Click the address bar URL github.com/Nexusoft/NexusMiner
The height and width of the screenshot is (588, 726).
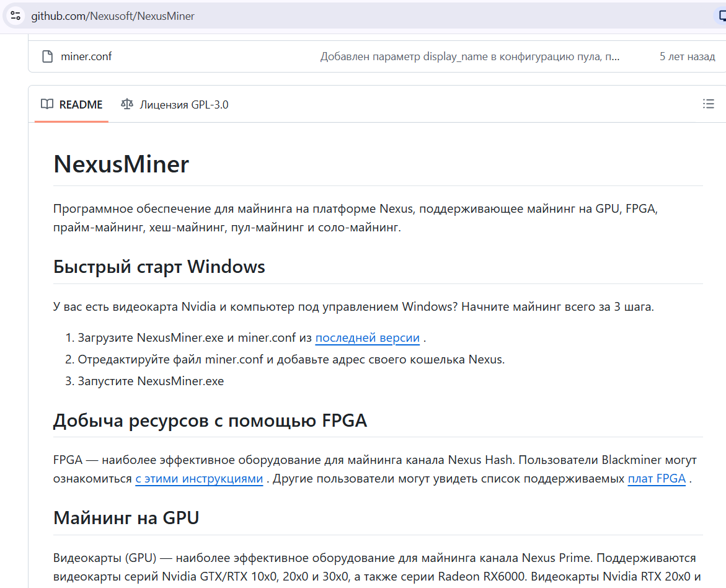pos(112,16)
